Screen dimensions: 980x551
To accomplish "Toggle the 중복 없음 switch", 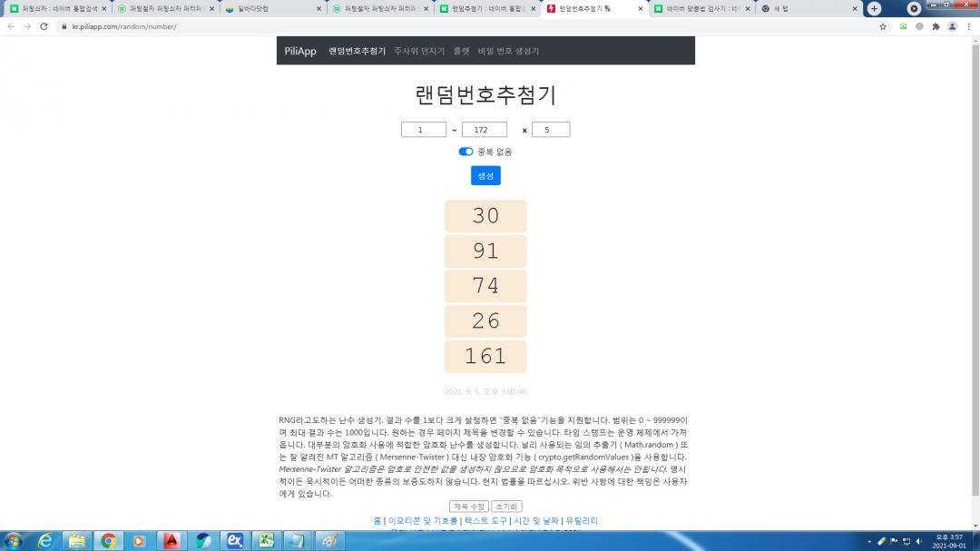I will pos(465,152).
